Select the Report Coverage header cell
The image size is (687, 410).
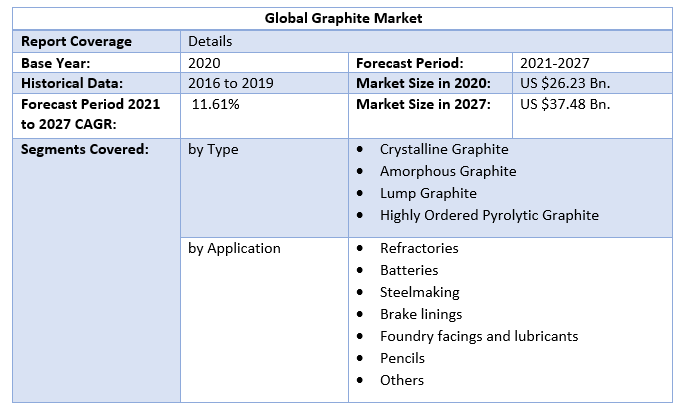click(76, 41)
